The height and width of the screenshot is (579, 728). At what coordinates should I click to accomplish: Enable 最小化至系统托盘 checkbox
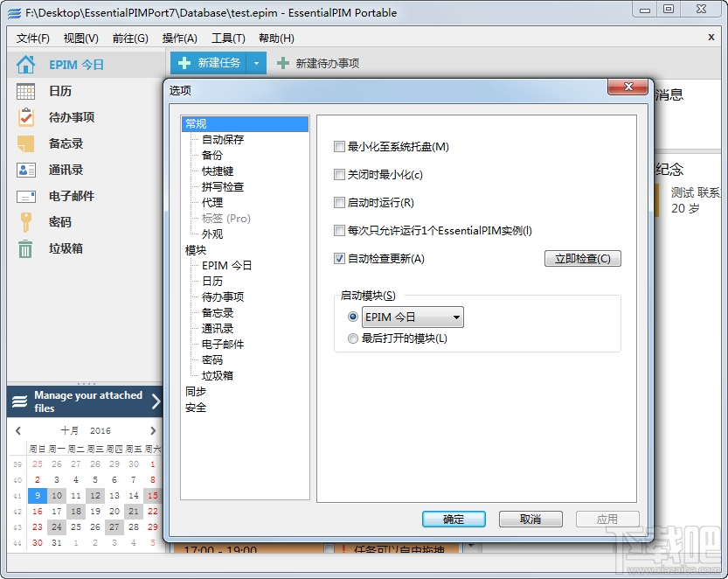[339, 147]
